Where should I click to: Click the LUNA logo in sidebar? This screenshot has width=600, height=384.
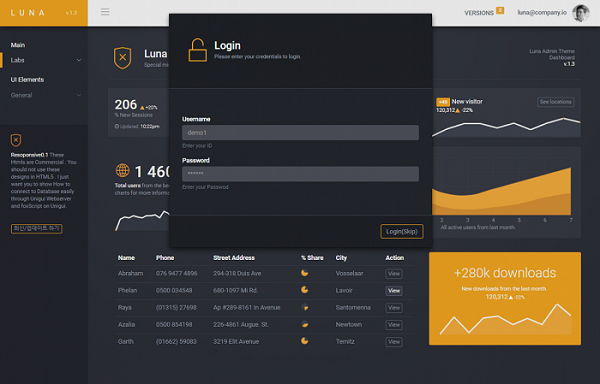pos(28,13)
